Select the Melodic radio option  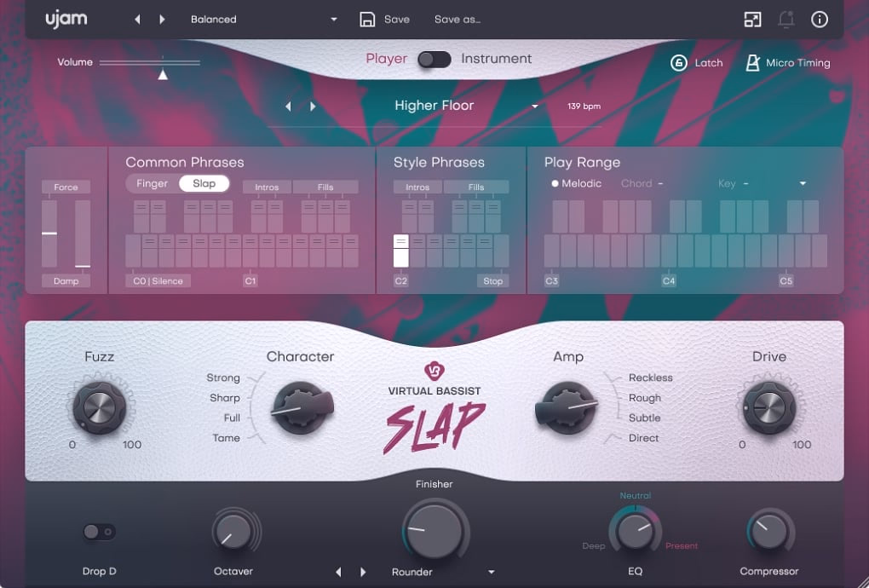(x=577, y=183)
